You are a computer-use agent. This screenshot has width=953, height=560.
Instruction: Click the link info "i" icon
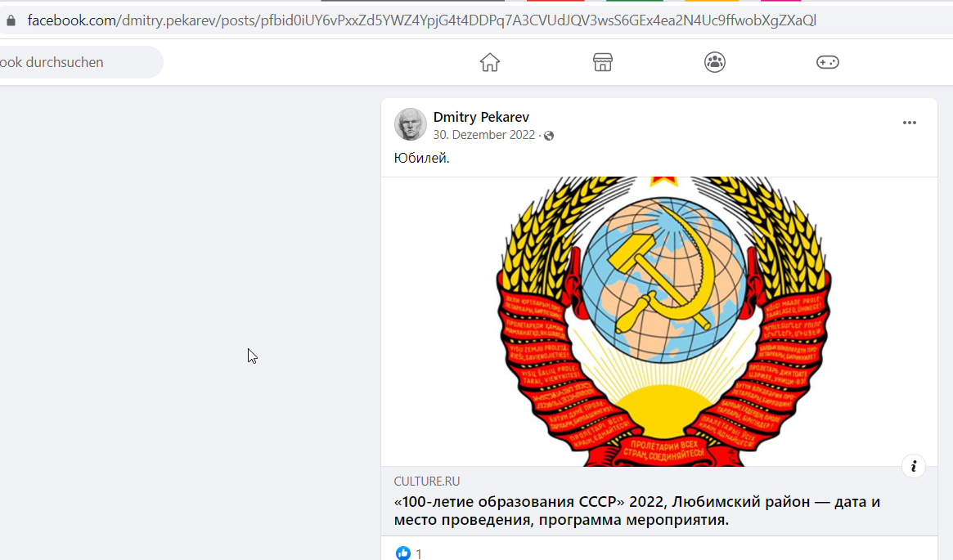tap(914, 467)
